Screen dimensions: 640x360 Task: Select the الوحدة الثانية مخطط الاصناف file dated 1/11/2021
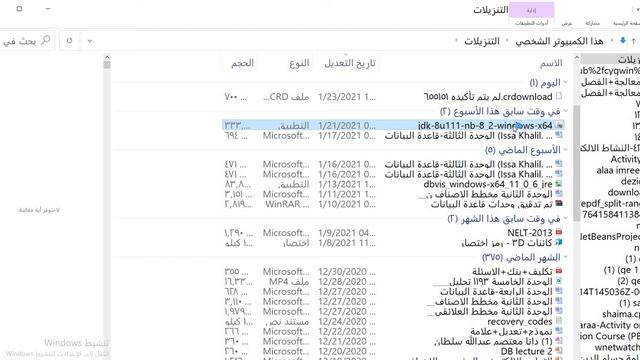click(x=485, y=194)
